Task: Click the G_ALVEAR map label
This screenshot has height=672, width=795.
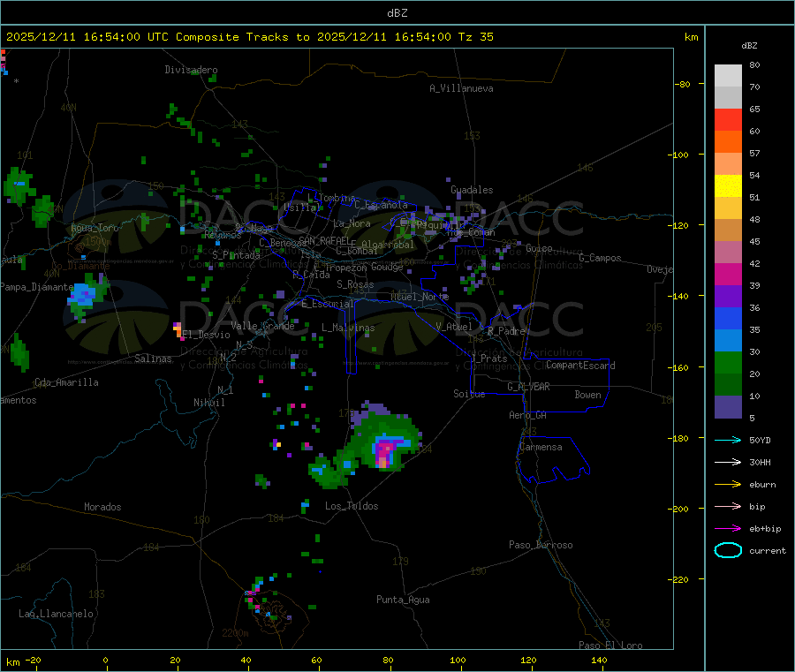Action: click(528, 387)
